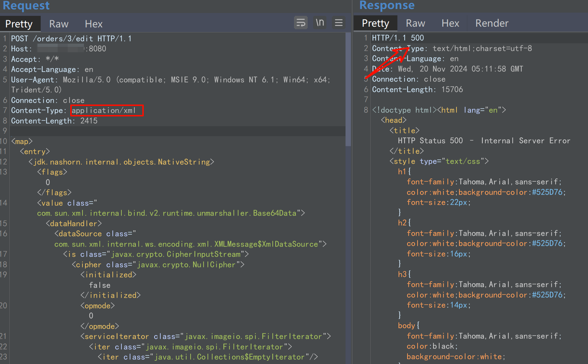Click the application/xml Content-Type value
The width and height of the screenshot is (588, 364).
(104, 111)
